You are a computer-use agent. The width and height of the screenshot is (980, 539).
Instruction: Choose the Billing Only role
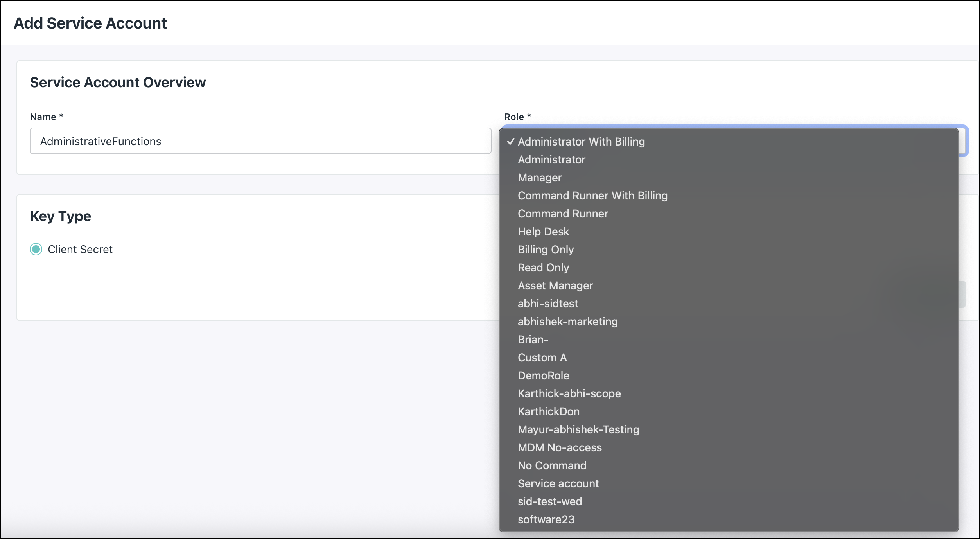pos(546,250)
